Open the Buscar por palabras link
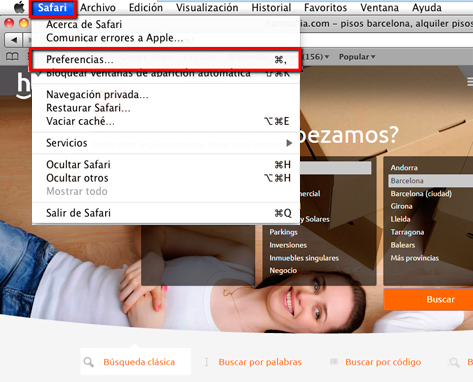473x382 pixels. (260, 362)
